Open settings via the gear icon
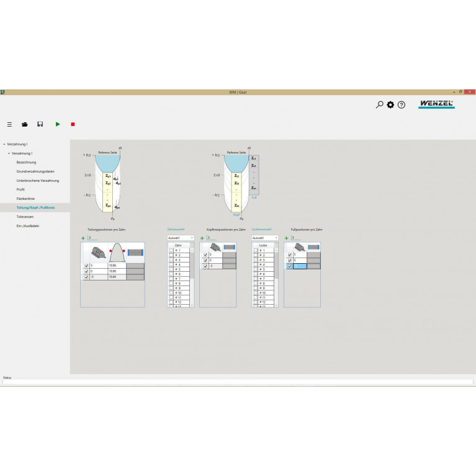 tap(390, 105)
